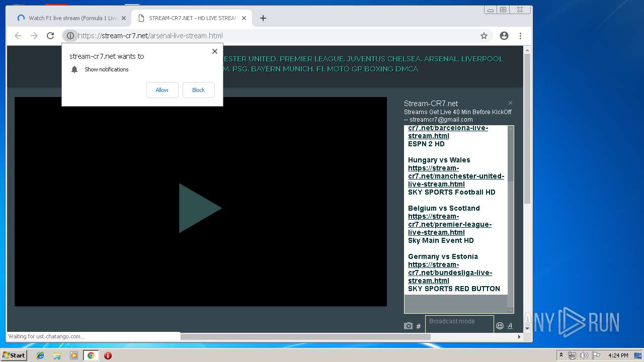Select 'Germany vs Estonia' chat text
644x362 pixels.
pos(443,256)
